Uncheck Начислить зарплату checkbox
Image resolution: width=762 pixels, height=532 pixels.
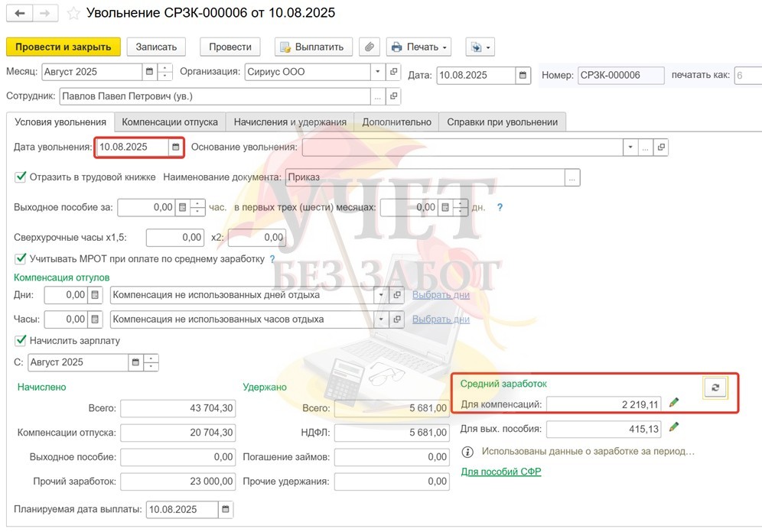[21, 340]
